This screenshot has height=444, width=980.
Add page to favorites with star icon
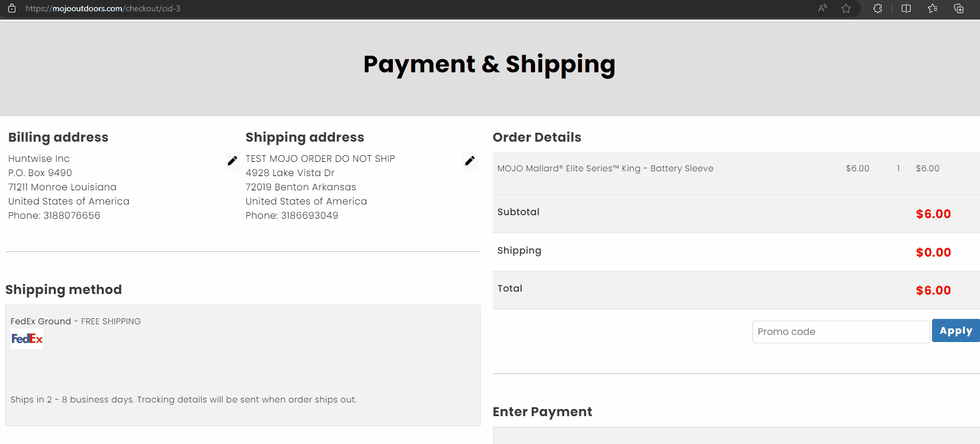pos(846,8)
